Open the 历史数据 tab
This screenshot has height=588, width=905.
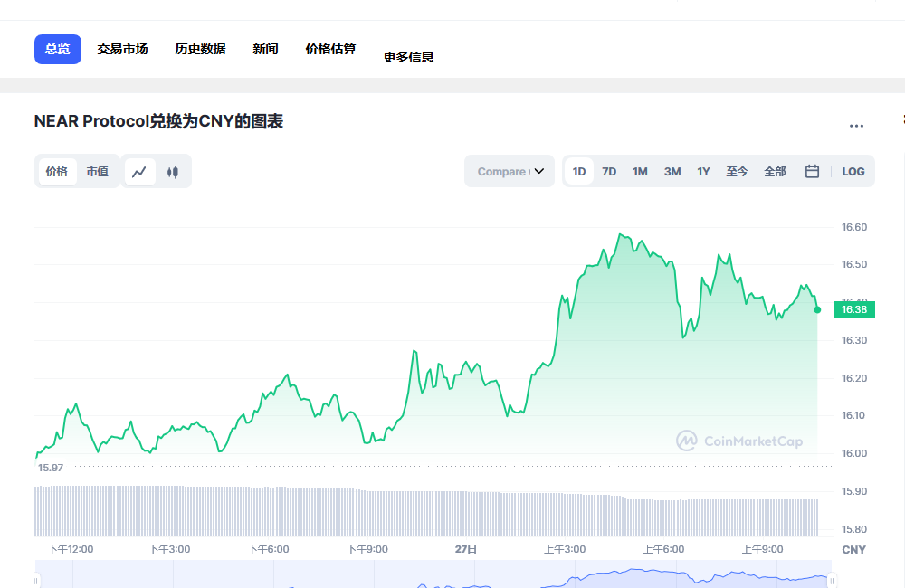tap(200, 49)
